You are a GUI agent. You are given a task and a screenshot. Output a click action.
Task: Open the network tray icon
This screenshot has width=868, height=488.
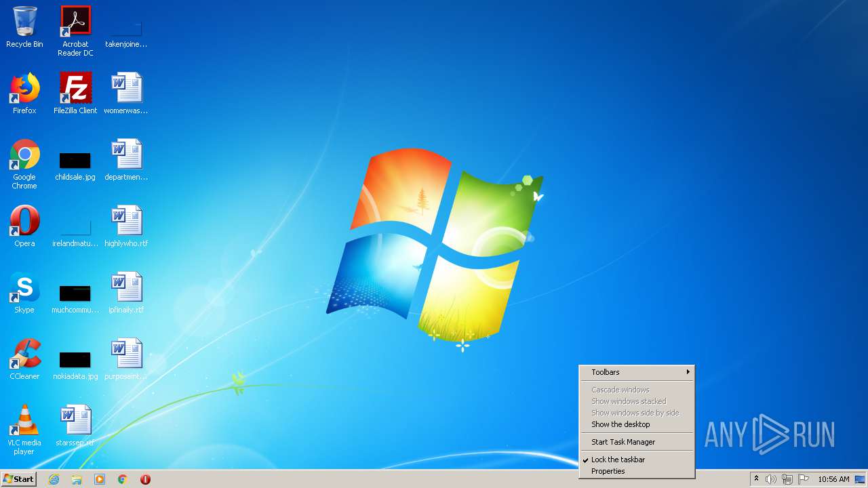[787, 479]
